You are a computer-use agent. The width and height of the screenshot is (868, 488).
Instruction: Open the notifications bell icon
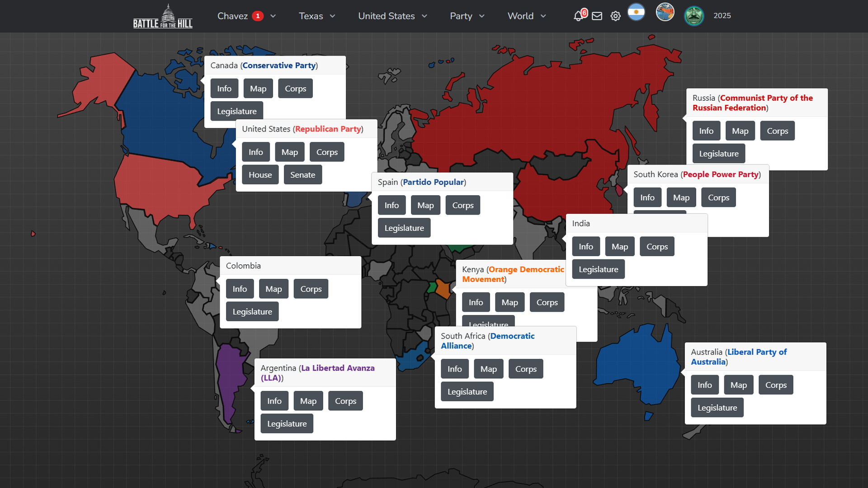pos(578,16)
